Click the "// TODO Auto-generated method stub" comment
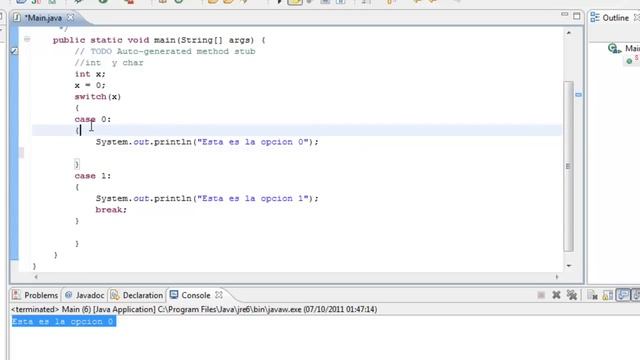Image resolution: width=640 pixels, height=360 pixels. [x=165, y=51]
